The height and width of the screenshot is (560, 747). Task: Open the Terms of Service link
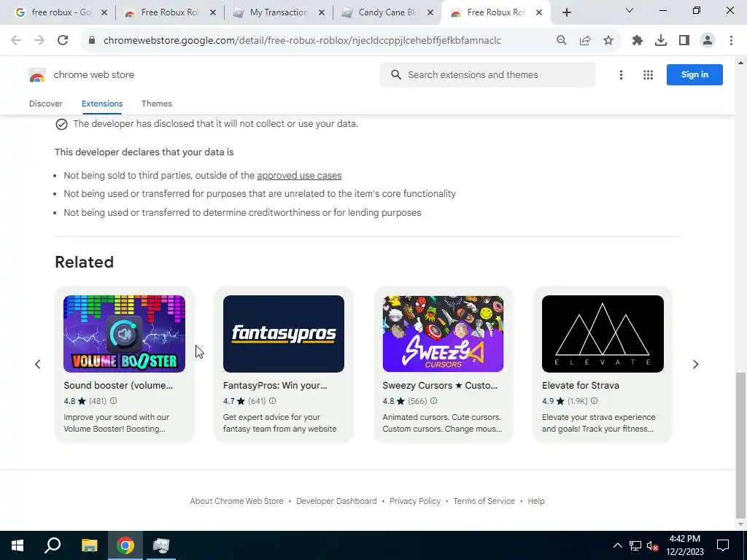click(x=484, y=501)
